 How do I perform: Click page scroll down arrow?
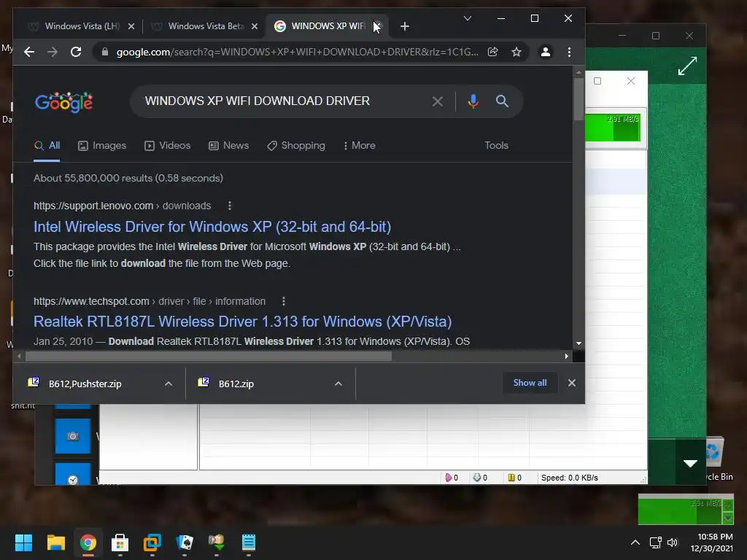click(x=578, y=343)
